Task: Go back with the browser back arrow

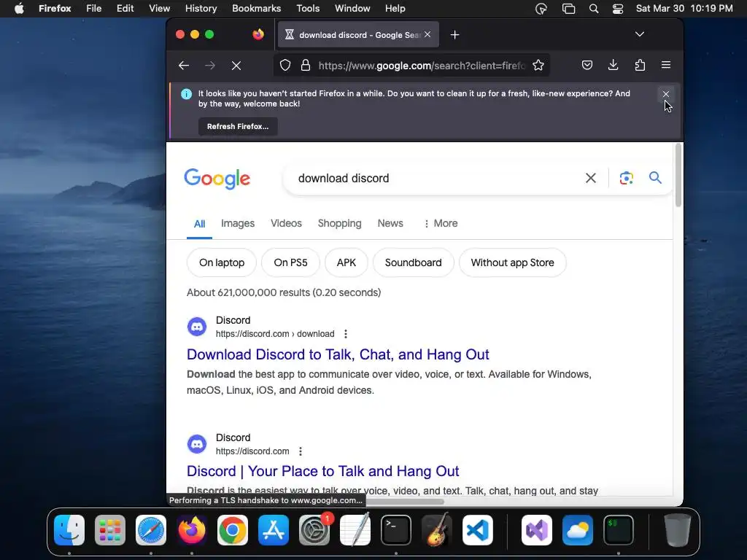Action: point(184,65)
